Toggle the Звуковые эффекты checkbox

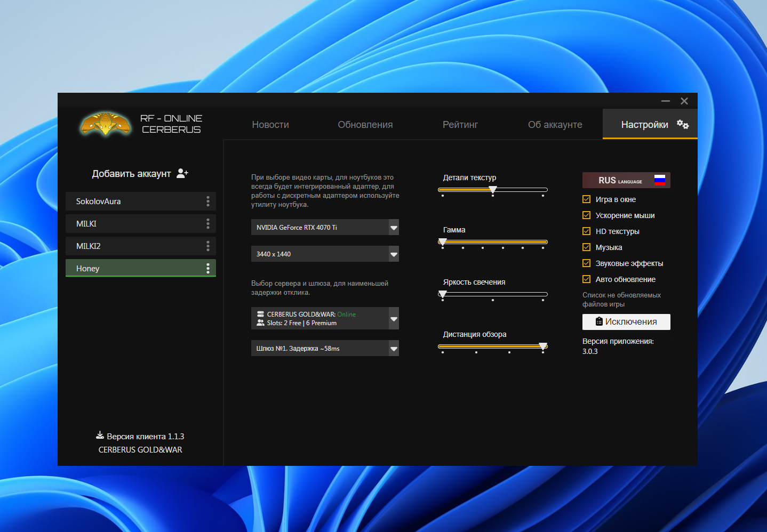coord(587,263)
